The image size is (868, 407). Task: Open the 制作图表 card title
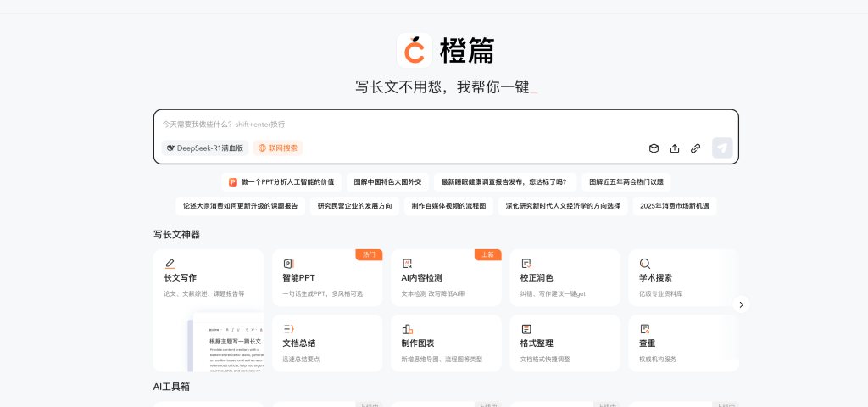point(418,343)
